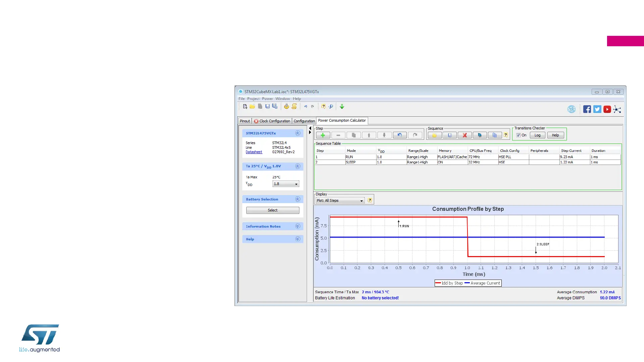The image size is (644, 362).
Task: Expand the Information Notes panel
Action: (297, 226)
